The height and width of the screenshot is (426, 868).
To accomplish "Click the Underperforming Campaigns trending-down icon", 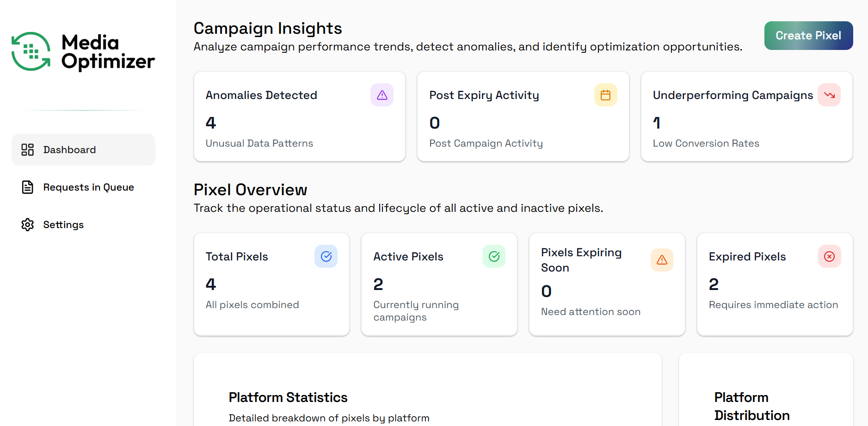I will 829,95.
